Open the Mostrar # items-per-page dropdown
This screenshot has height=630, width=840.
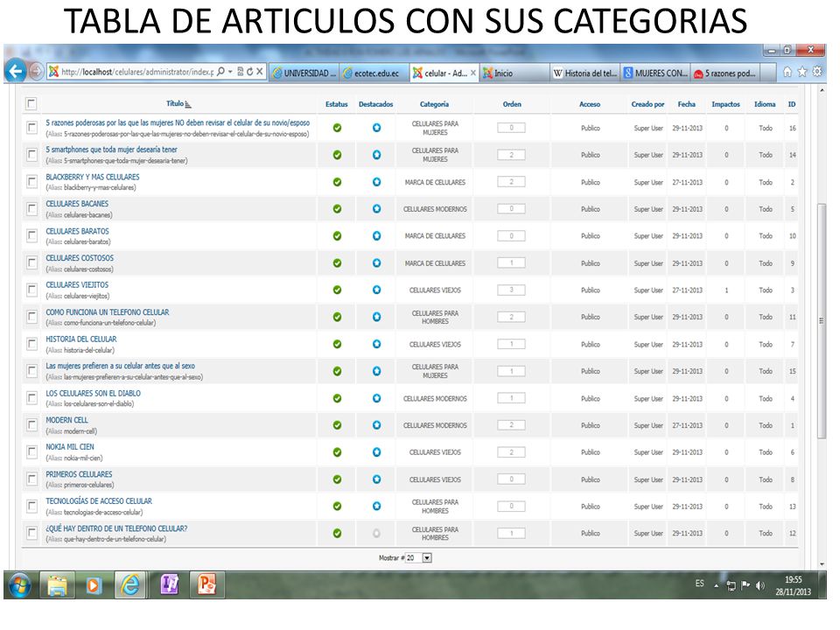419,557
